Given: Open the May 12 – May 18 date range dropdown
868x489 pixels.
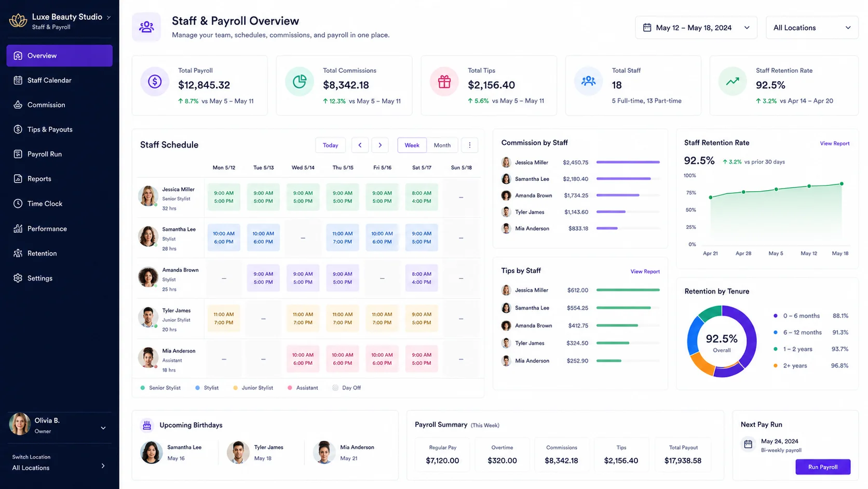Looking at the screenshot, I should [x=696, y=28].
